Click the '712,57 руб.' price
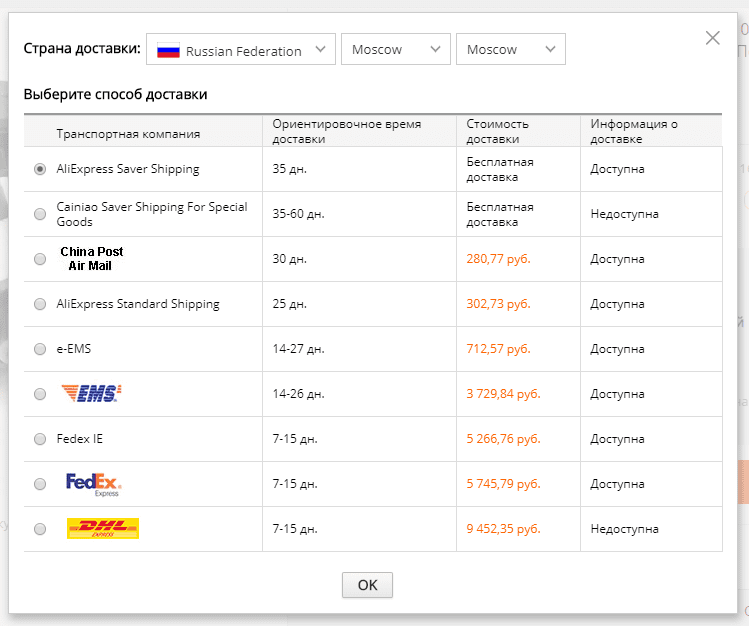Image resolution: width=749 pixels, height=626 pixels. pos(498,349)
